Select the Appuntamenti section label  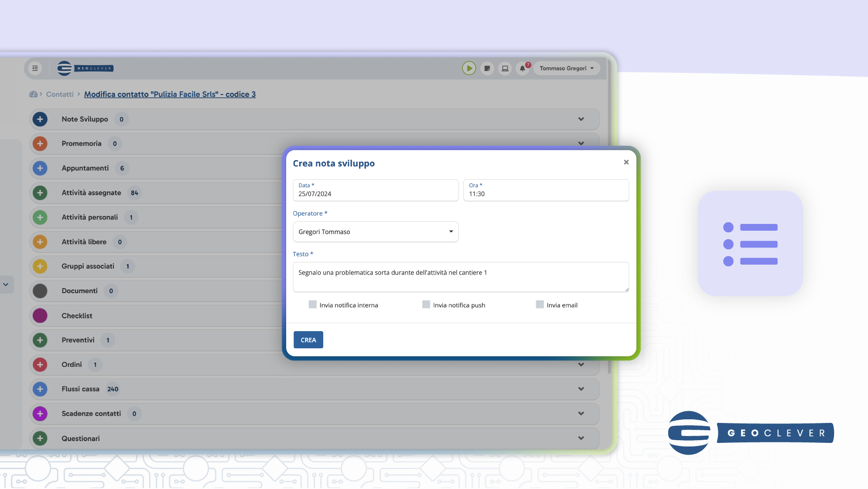tap(85, 168)
